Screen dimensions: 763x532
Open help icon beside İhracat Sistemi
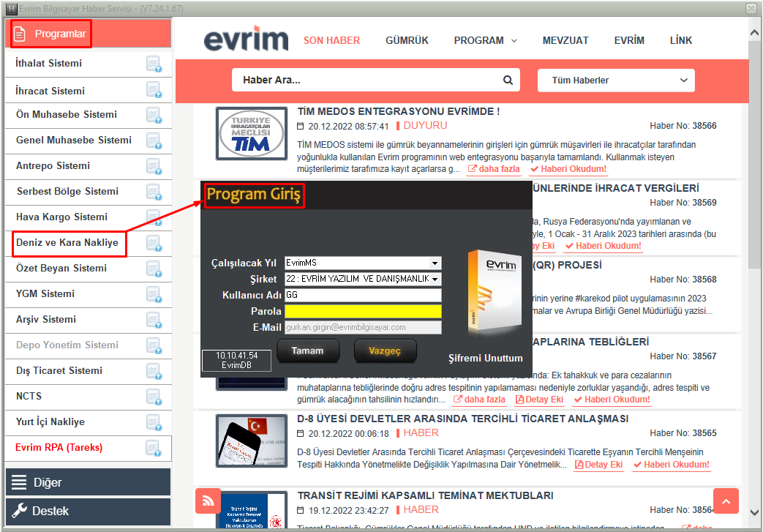154,90
